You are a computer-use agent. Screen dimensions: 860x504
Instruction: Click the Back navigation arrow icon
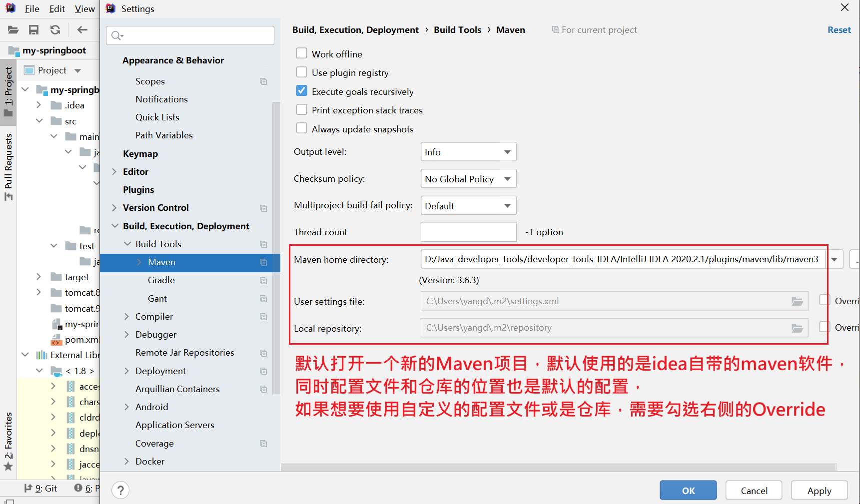click(82, 30)
